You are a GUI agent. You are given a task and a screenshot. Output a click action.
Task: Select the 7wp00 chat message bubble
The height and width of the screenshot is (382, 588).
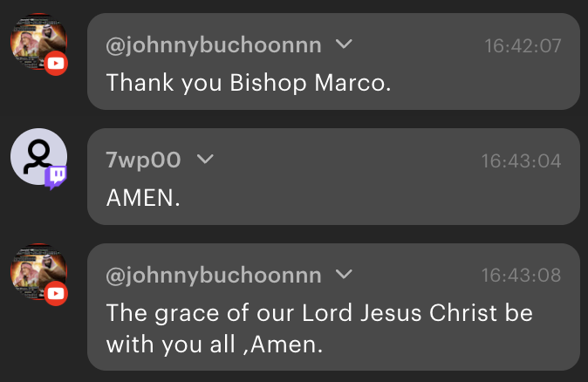334,176
